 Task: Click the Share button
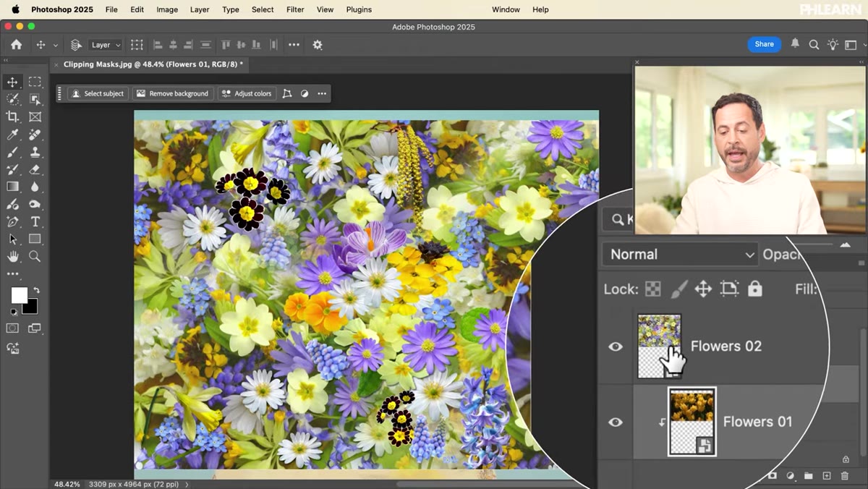click(x=765, y=44)
